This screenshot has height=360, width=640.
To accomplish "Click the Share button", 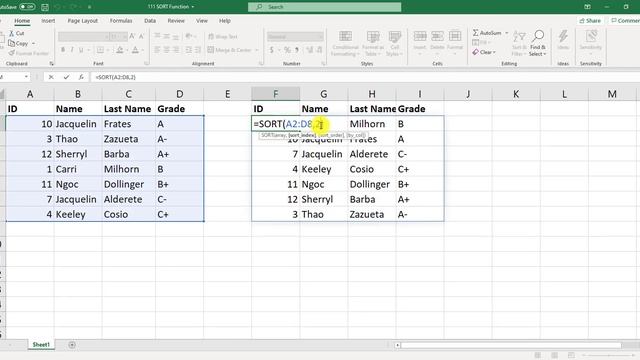I will [590, 21].
